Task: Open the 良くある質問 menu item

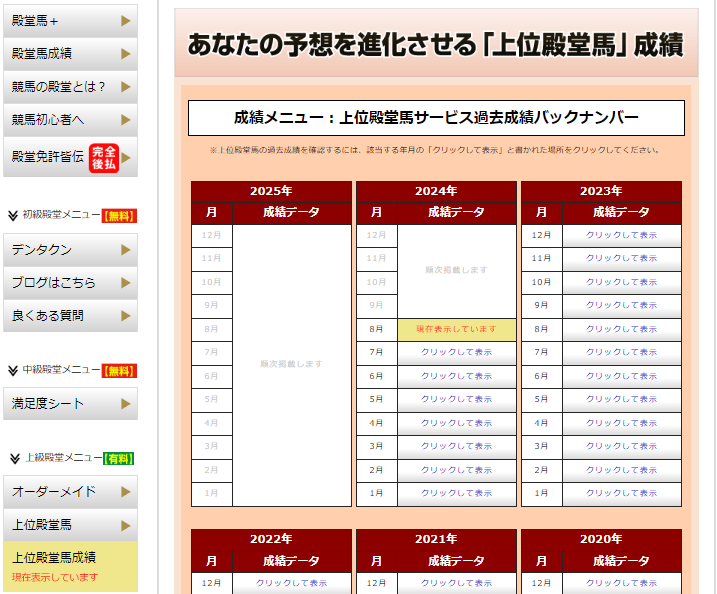Action: pos(48,316)
